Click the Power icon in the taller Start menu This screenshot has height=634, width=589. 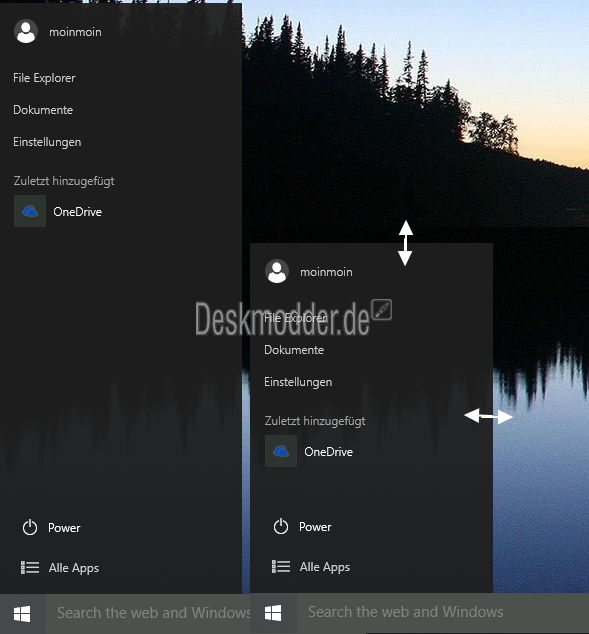tap(30, 527)
